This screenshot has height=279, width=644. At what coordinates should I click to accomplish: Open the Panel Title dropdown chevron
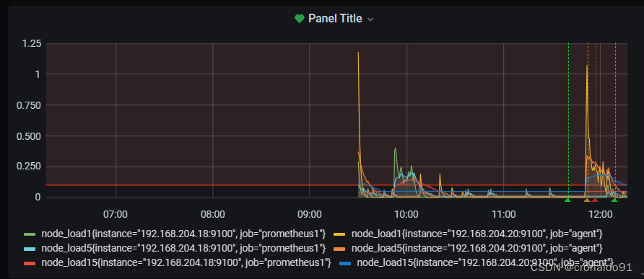[x=370, y=19]
